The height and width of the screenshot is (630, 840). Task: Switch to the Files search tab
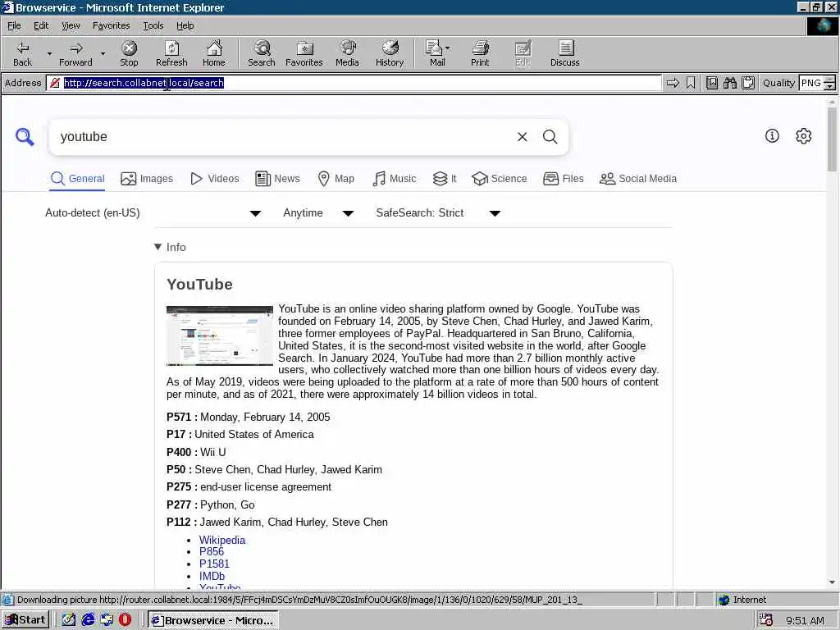563,179
